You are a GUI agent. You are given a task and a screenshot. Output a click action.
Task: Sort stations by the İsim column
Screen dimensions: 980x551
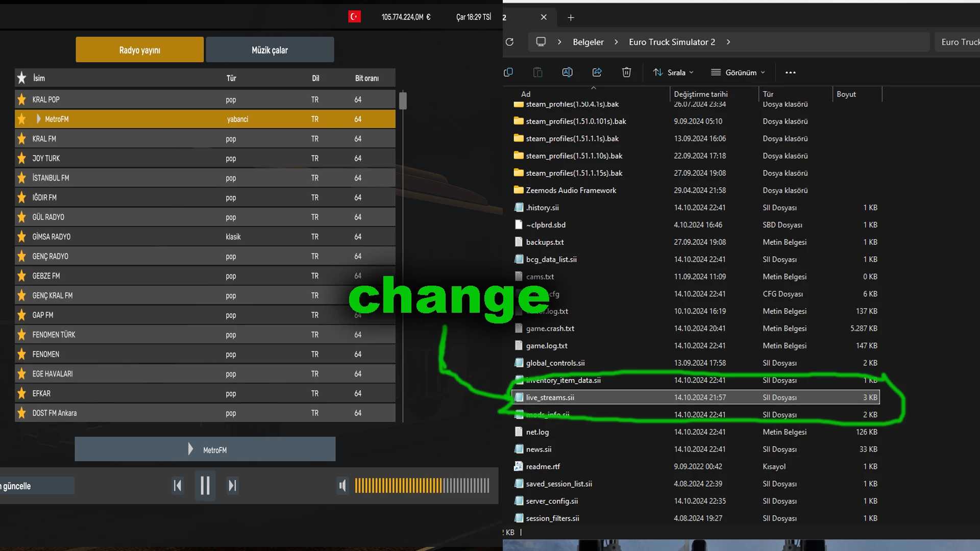pos(39,78)
